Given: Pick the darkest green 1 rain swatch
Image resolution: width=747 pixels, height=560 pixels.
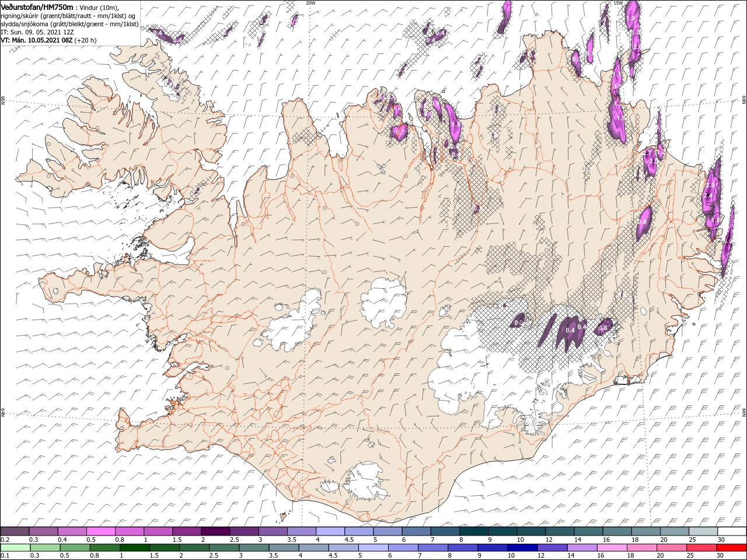Looking at the screenshot, I should [x=134, y=548].
